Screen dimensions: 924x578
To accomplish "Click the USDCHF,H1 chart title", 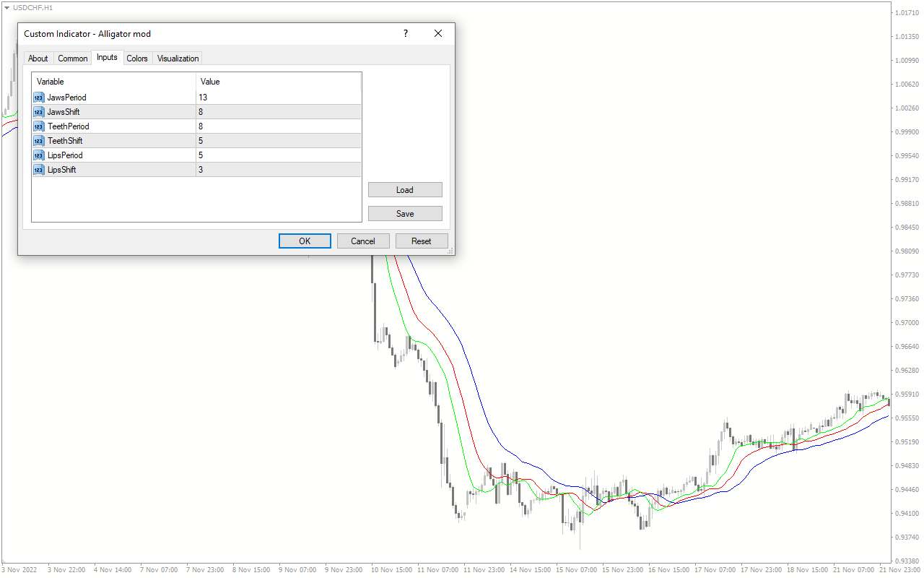I will pyautogui.click(x=33, y=7).
